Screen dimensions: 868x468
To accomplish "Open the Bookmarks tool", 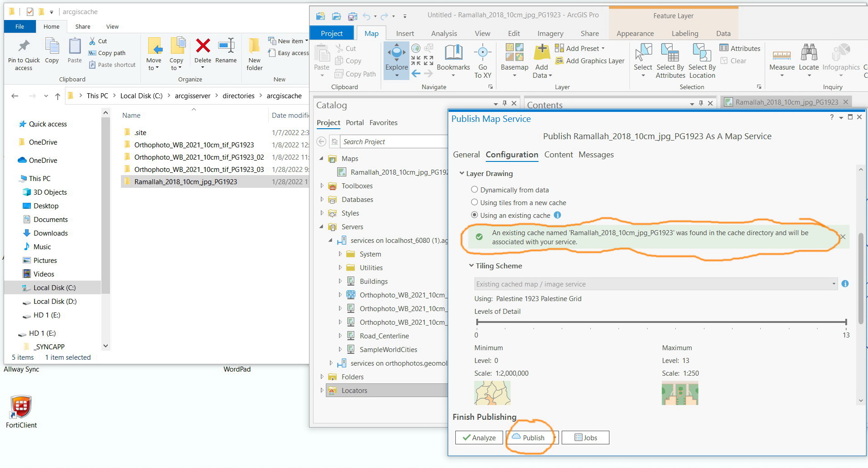I will pyautogui.click(x=452, y=59).
